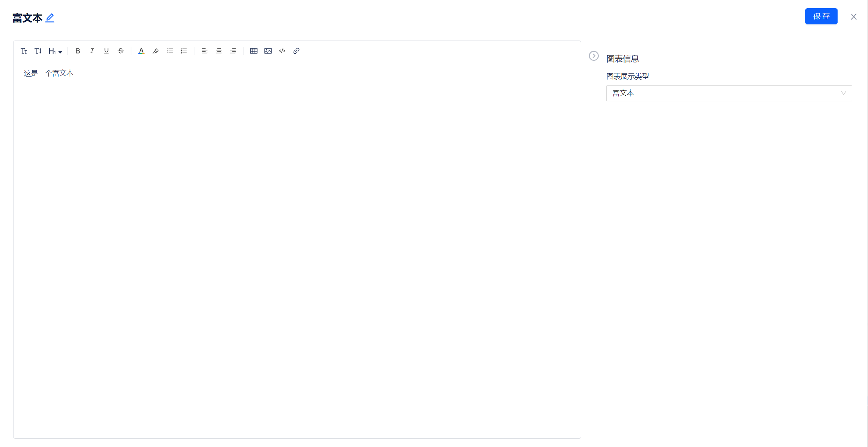
Task: Edit the 富文本 title with pencil icon
Action: coord(50,18)
